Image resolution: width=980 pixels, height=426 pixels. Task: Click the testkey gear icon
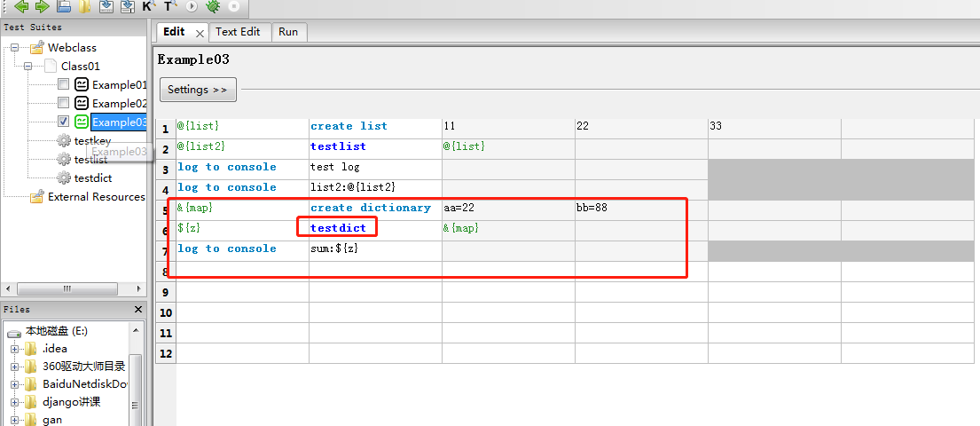point(63,141)
